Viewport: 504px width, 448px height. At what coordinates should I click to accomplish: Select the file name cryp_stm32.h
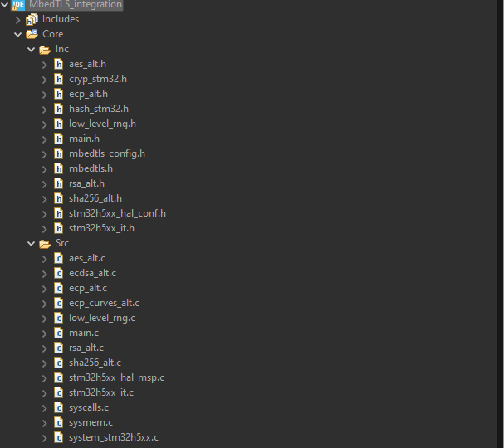[98, 79]
